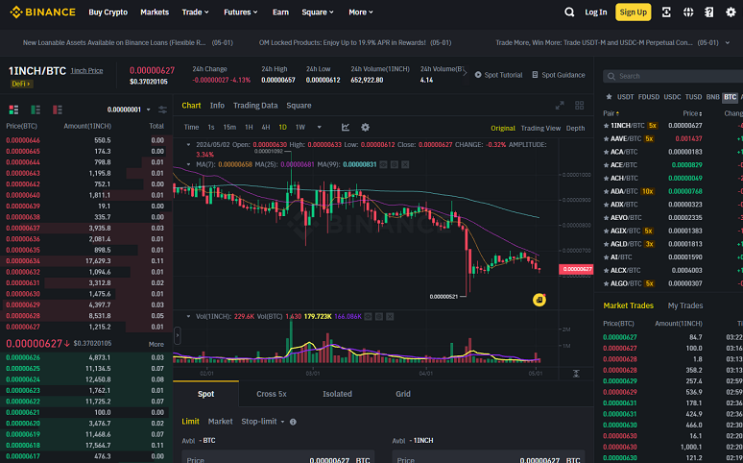Open the language globe icon
The height and width of the screenshot is (463, 743).
click(688, 12)
